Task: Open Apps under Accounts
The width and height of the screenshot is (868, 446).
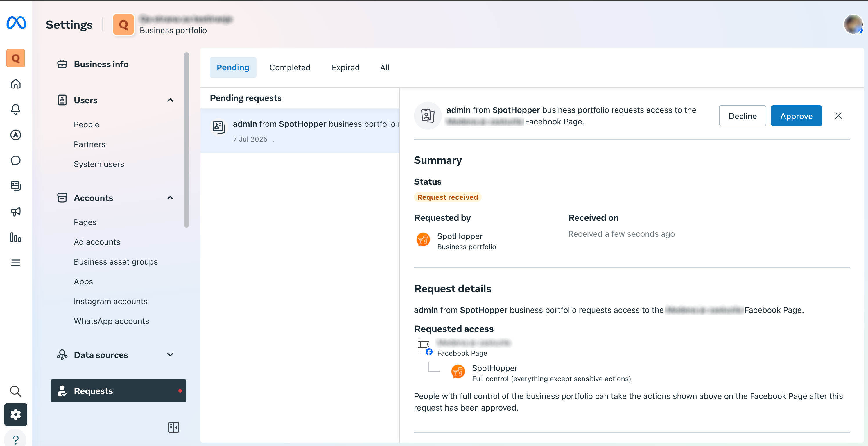Action: 83,281
